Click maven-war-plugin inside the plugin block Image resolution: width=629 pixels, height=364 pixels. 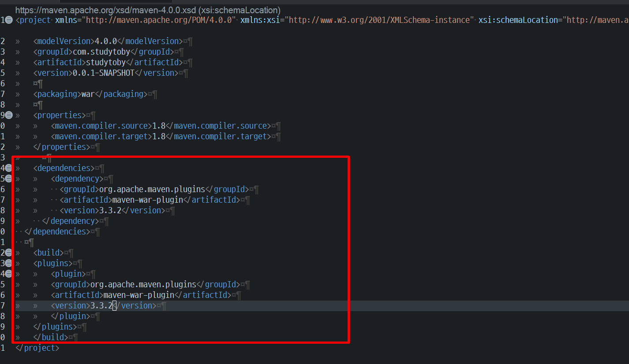[x=139, y=295]
